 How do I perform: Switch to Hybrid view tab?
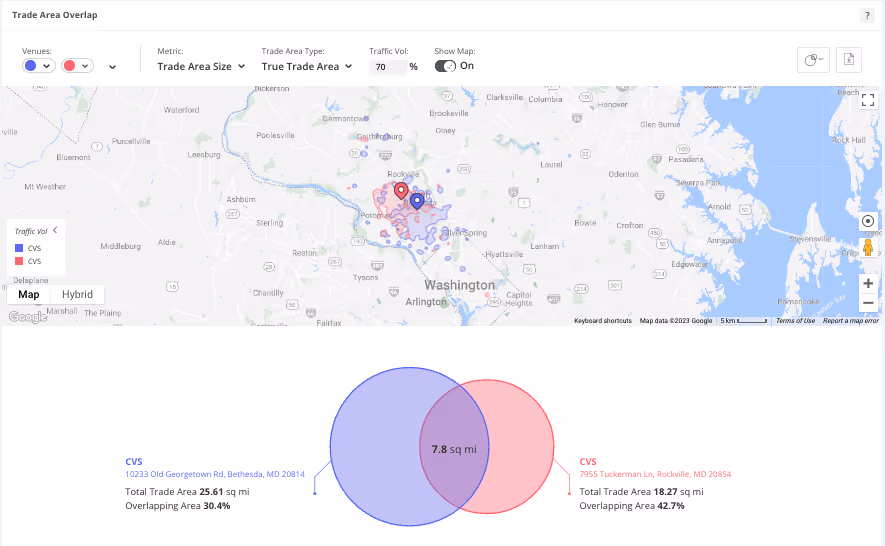[x=77, y=294]
